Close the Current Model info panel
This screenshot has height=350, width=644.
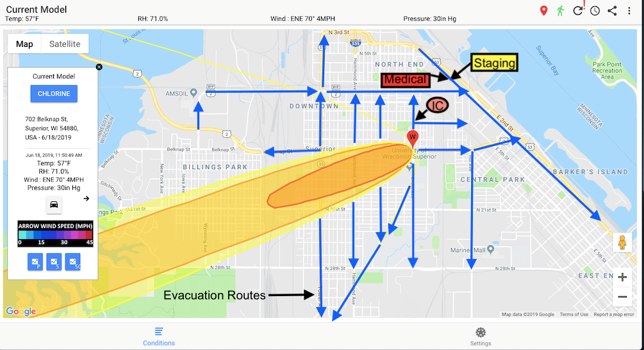[x=99, y=67]
